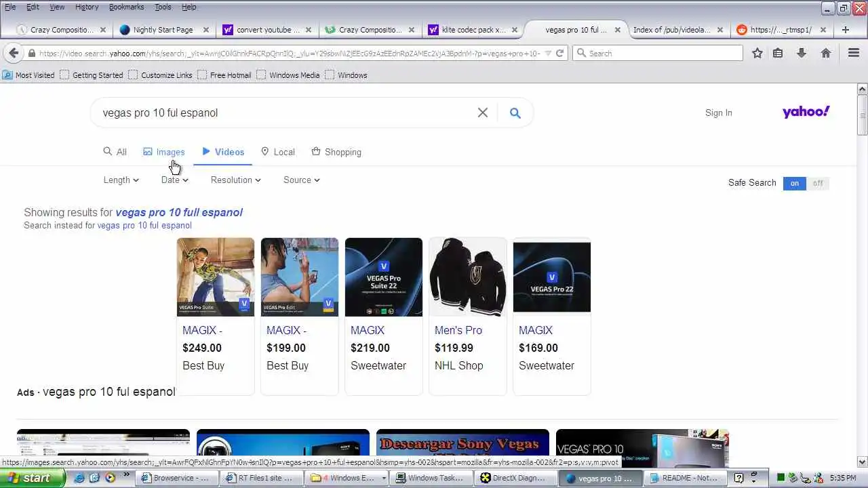The image size is (868, 488).
Task: Show bookmarks list icon in toolbar
Action: pos(778,53)
